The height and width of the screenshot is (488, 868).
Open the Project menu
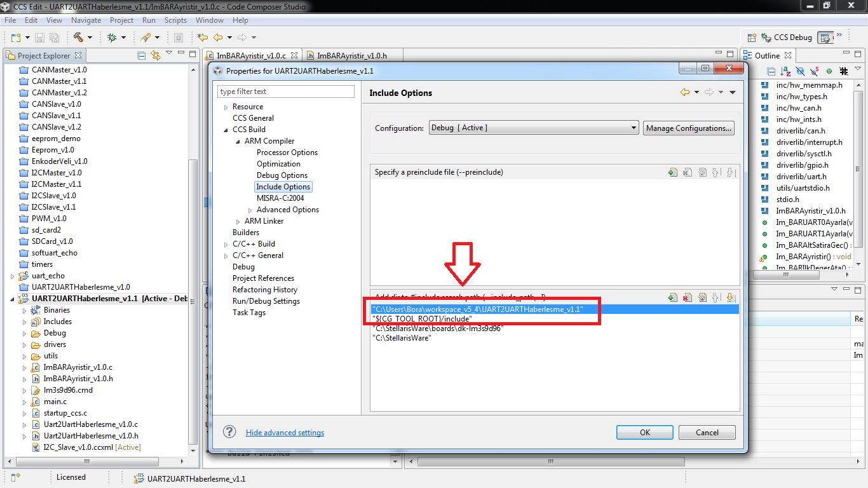[x=121, y=20]
